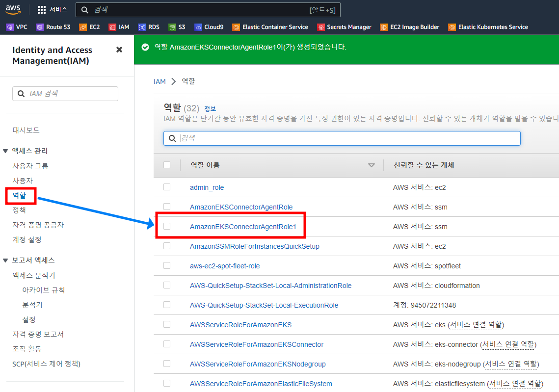Focus the IAM 검색 sidebar field
This screenshot has width=559, height=392.
(x=65, y=94)
